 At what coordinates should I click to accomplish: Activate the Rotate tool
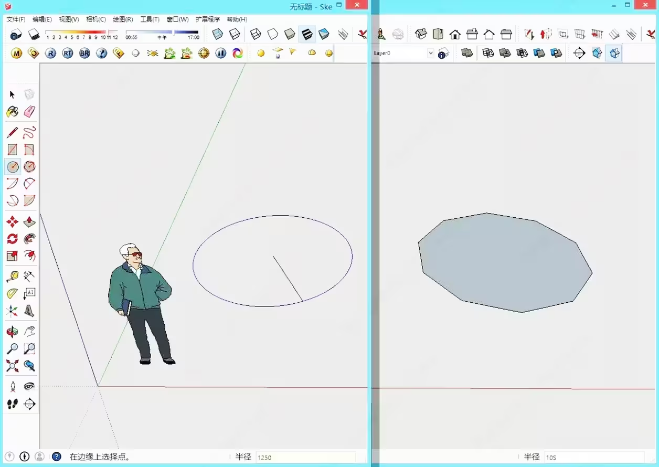tap(12, 239)
